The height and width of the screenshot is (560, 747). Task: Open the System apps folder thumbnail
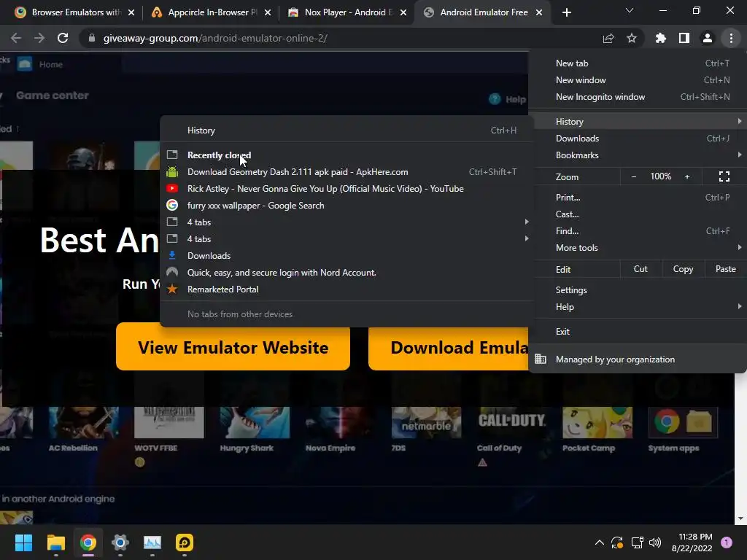click(683, 422)
